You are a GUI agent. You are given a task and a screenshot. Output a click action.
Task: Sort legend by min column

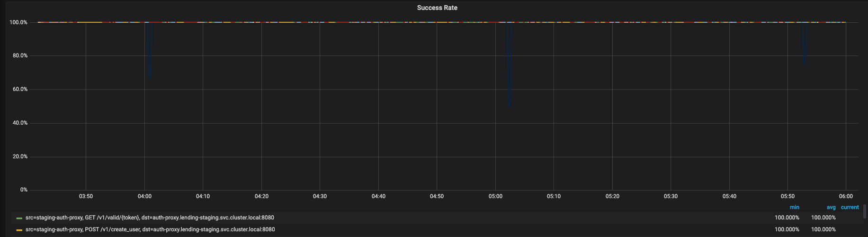point(794,207)
